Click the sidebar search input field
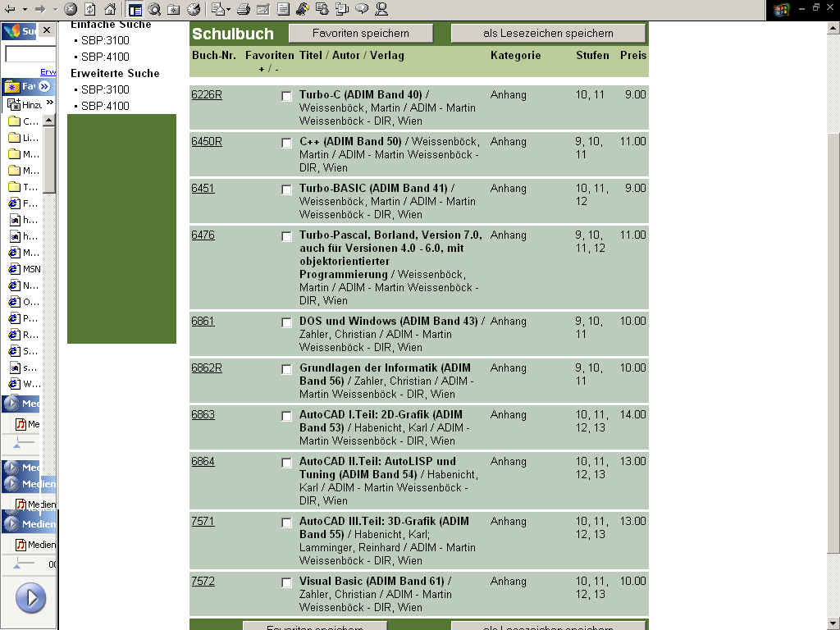Viewport: 840px width, 630px height. [30, 54]
